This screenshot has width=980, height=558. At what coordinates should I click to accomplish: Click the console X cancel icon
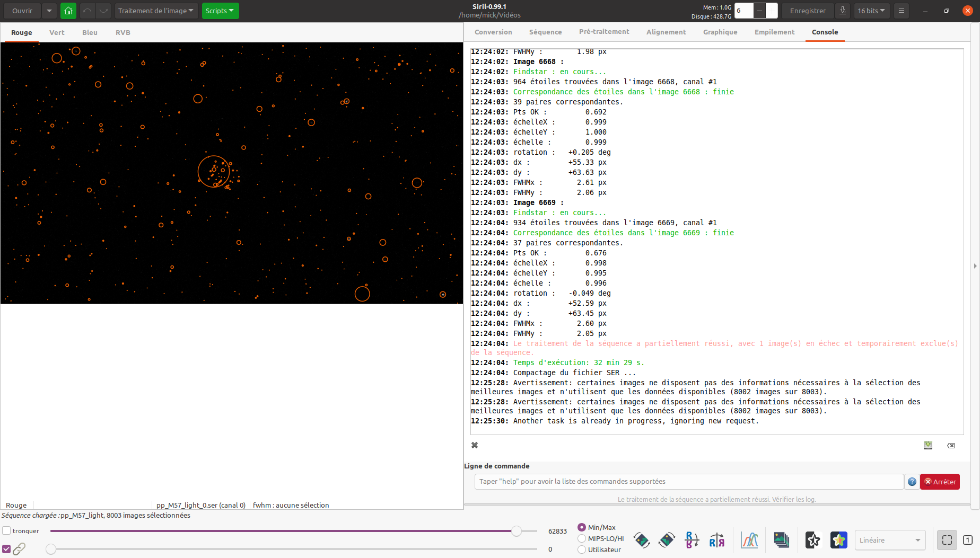[475, 445]
